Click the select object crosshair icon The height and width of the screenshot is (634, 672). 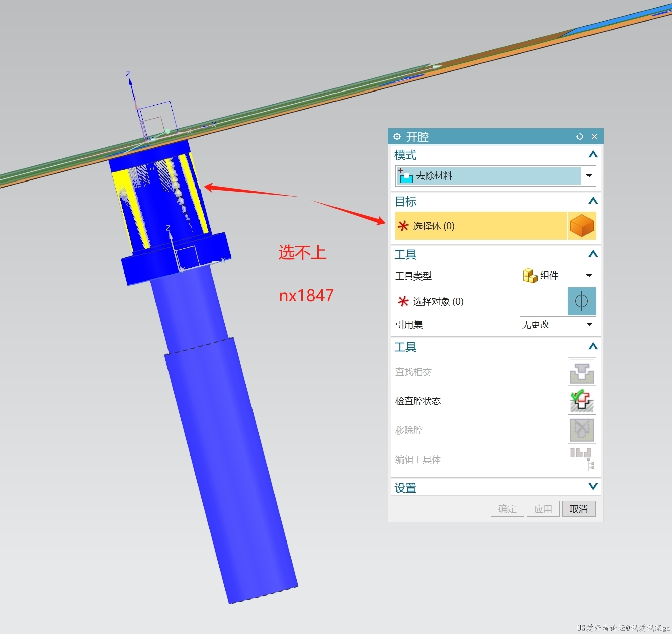click(582, 301)
